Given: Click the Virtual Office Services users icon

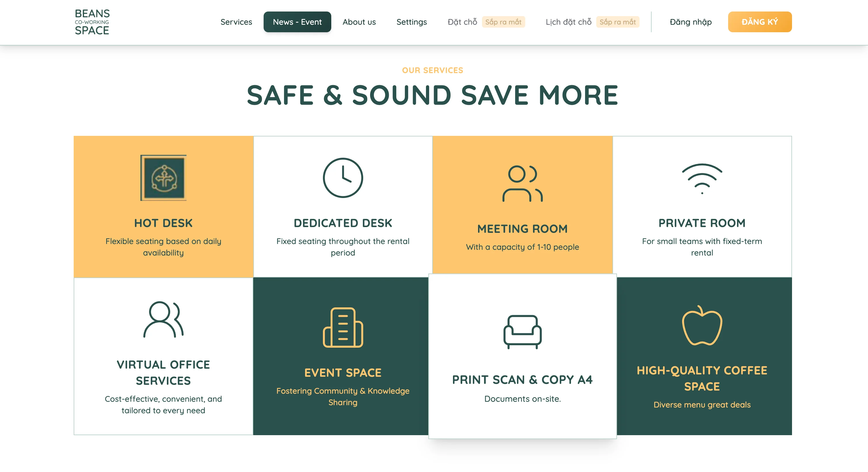Looking at the screenshot, I should point(163,319).
